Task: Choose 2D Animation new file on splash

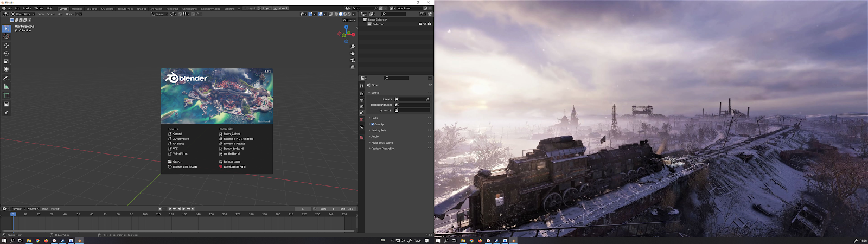Action: click(179, 139)
